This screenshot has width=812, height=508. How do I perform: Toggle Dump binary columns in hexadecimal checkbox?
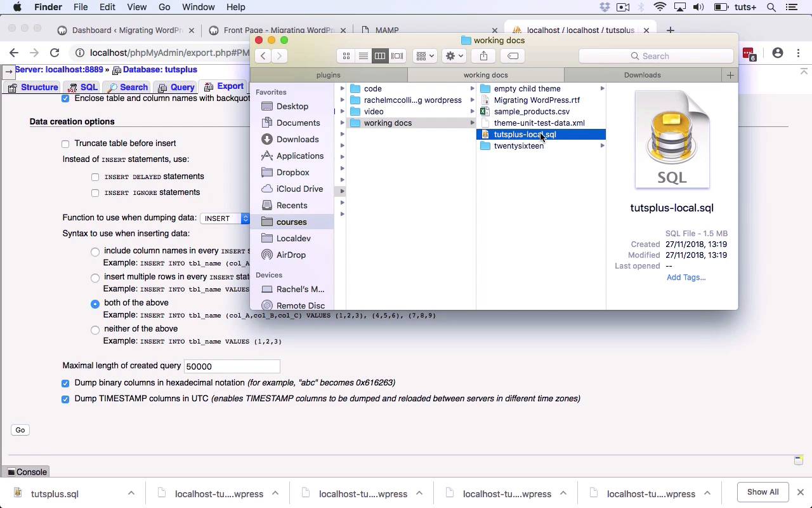click(65, 384)
